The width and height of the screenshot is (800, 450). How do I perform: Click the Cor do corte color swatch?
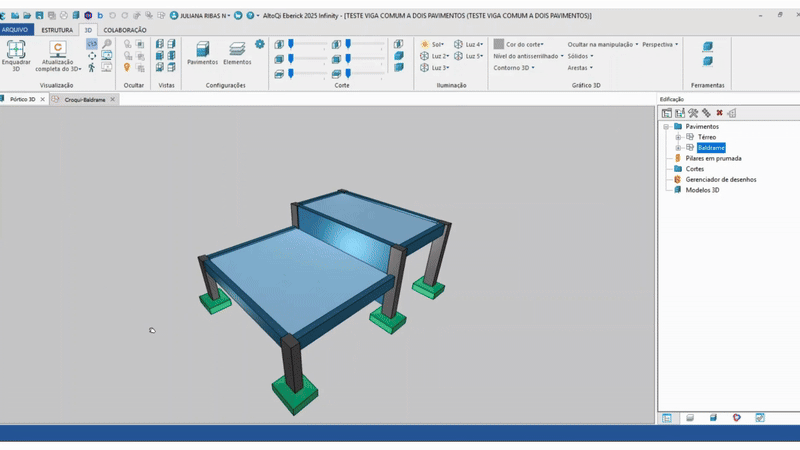tap(499, 45)
